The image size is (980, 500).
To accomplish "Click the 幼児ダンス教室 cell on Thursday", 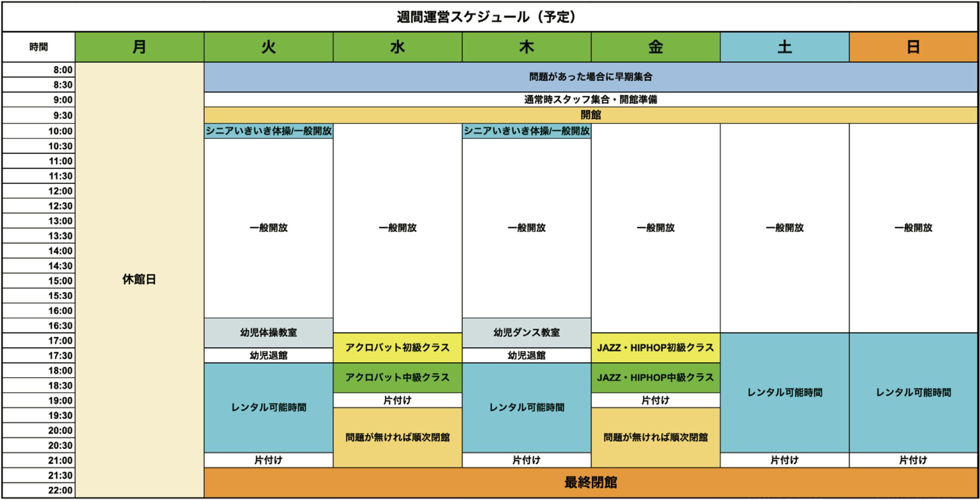I will (526, 332).
